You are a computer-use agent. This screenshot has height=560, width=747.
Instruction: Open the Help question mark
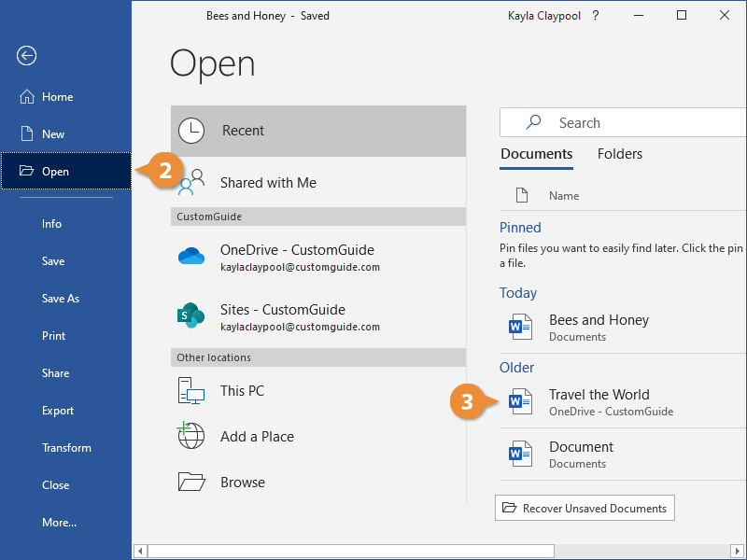[x=596, y=16]
